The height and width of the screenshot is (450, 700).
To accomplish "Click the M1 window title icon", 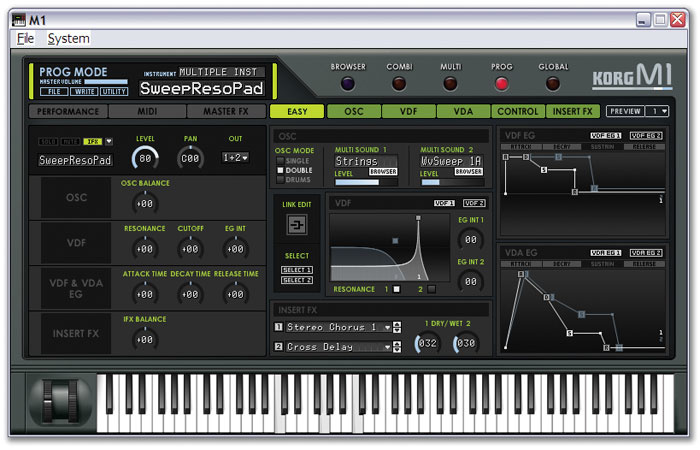I will pyautogui.click(x=19, y=20).
